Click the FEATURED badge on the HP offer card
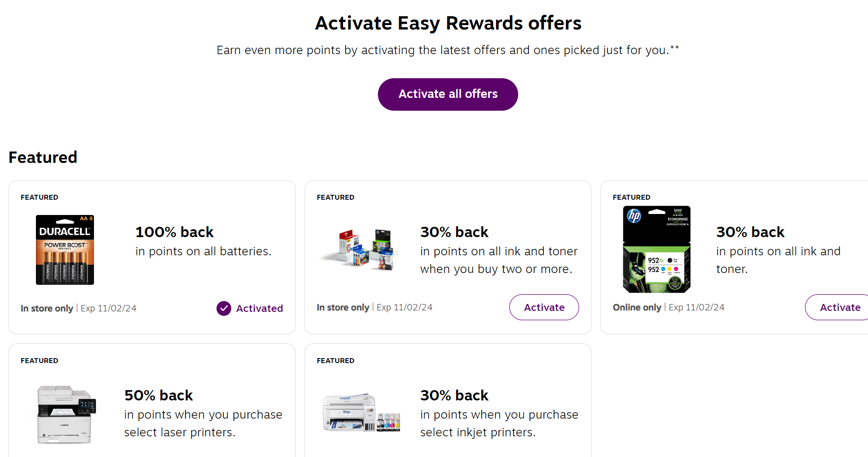This screenshot has height=457, width=868. click(631, 197)
